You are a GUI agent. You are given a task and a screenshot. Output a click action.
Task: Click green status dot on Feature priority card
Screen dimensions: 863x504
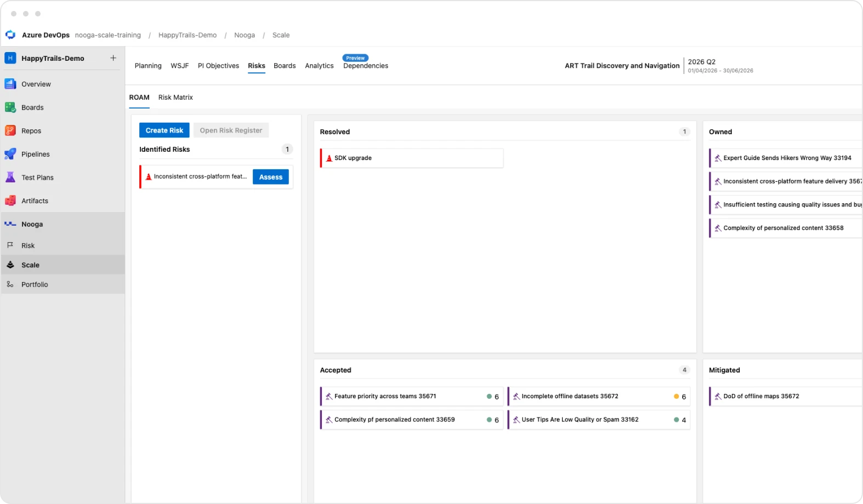tap(489, 397)
